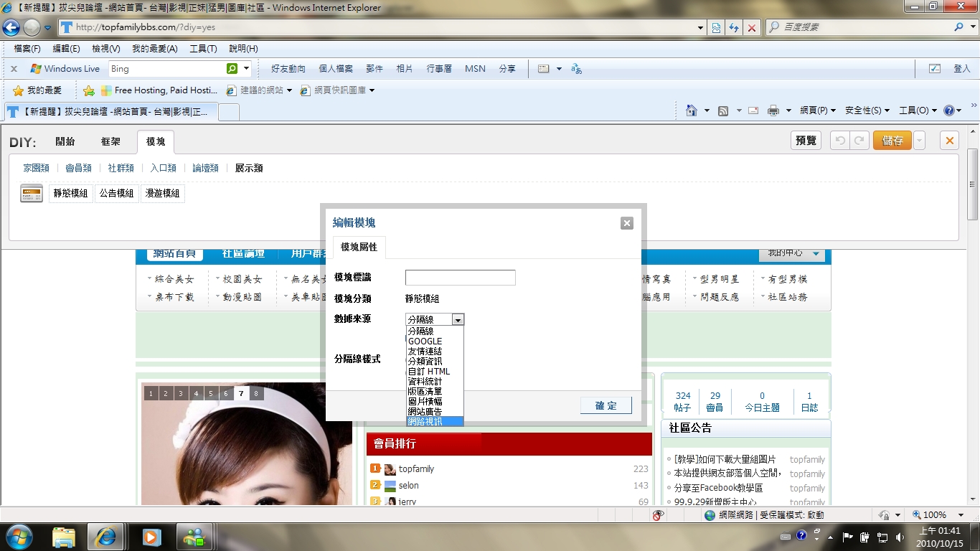This screenshot has height=551, width=980.
Task: Click the Home icon in IE command bar
Action: pos(692,110)
